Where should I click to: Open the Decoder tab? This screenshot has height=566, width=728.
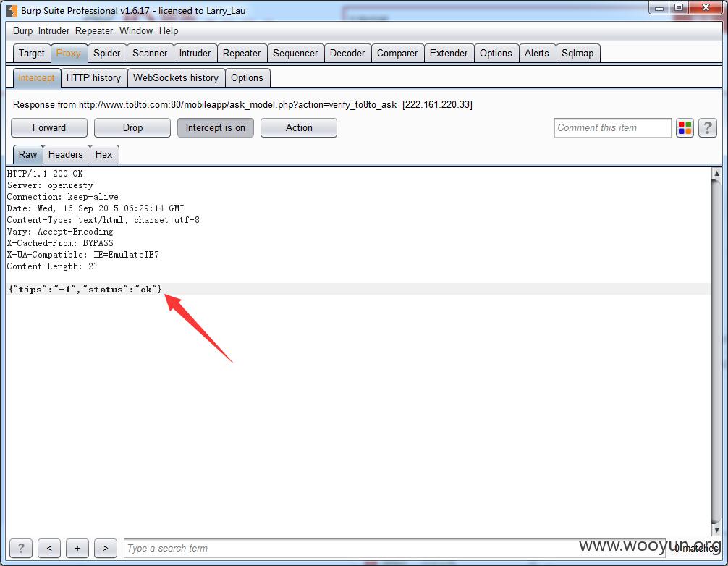tap(347, 54)
